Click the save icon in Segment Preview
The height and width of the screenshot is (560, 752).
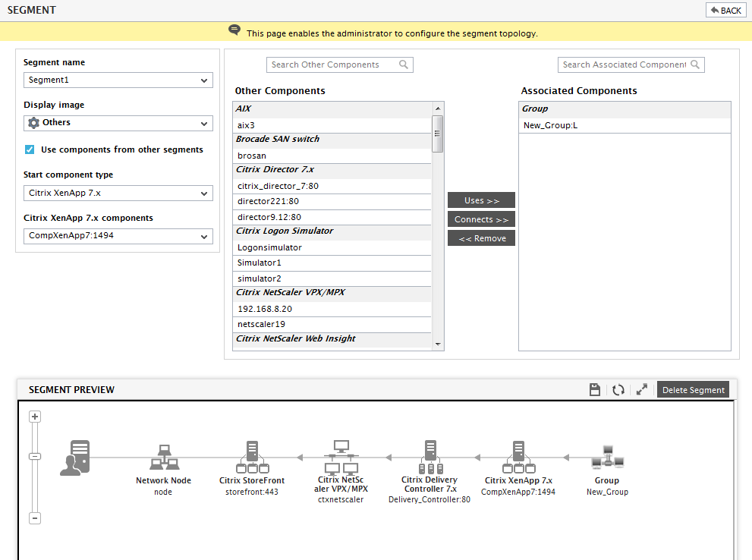click(595, 390)
